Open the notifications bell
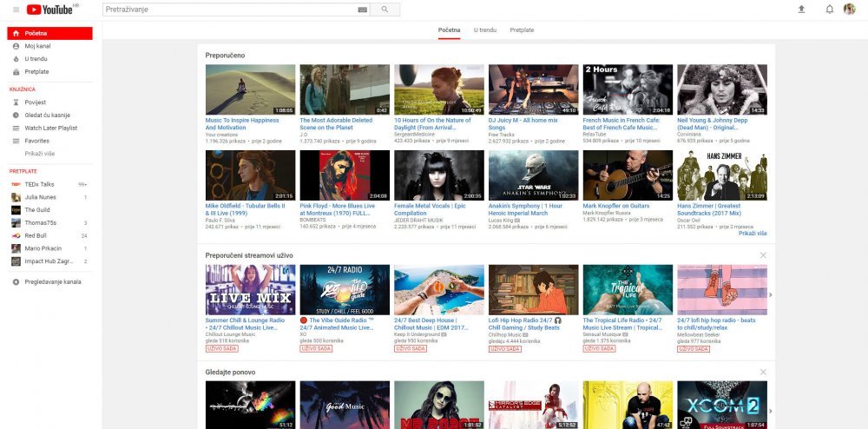The image size is (868, 429). click(x=829, y=10)
